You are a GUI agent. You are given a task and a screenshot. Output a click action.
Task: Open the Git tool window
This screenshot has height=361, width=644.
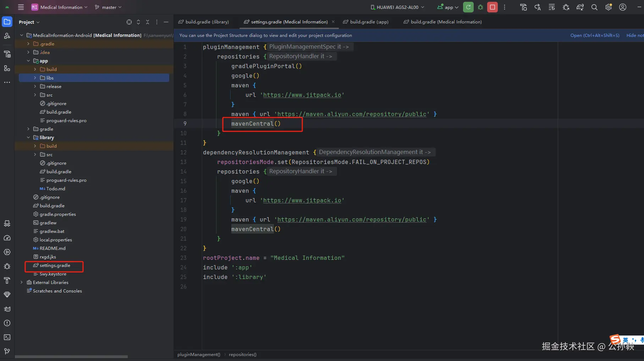(x=7, y=351)
